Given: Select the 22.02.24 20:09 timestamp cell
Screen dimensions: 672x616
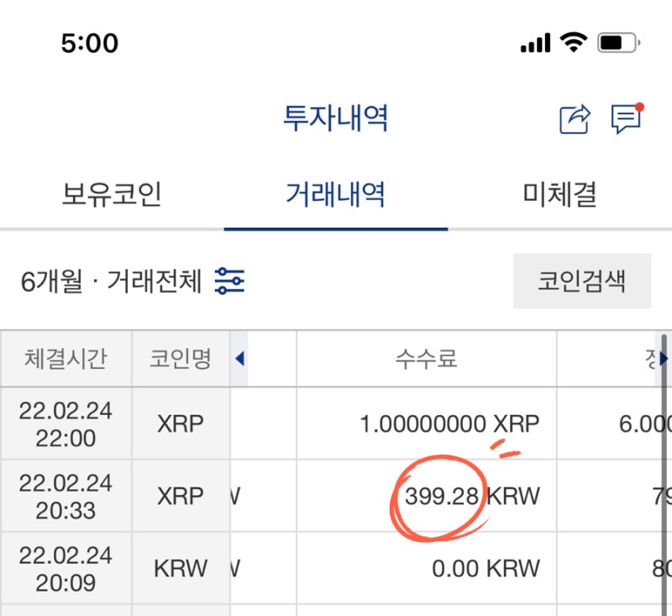Looking at the screenshot, I should coord(66,568).
